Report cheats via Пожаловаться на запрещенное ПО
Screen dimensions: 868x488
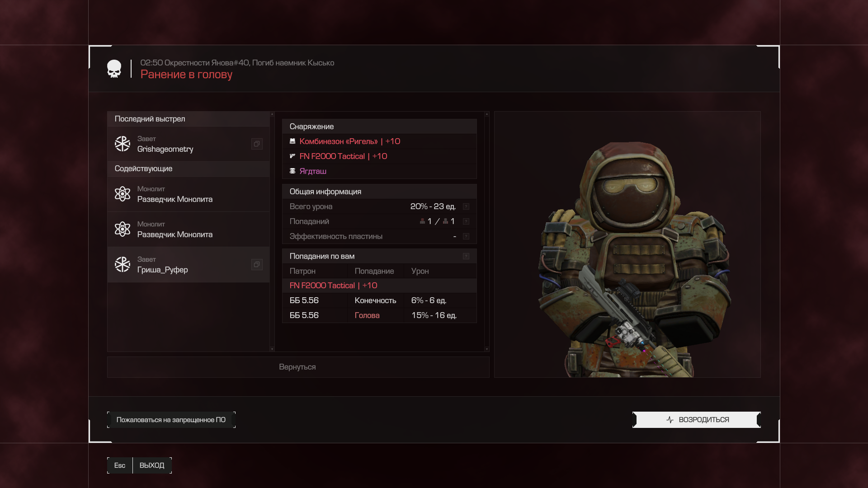(171, 420)
